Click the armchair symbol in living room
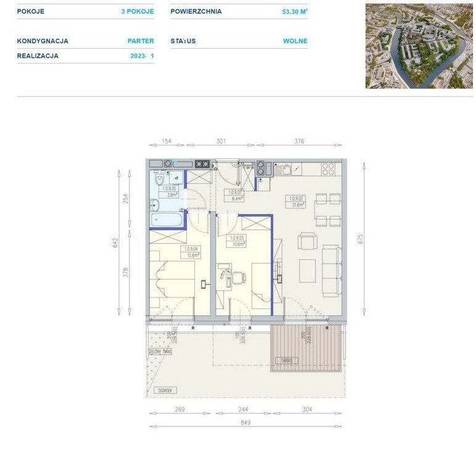 [x=308, y=241]
